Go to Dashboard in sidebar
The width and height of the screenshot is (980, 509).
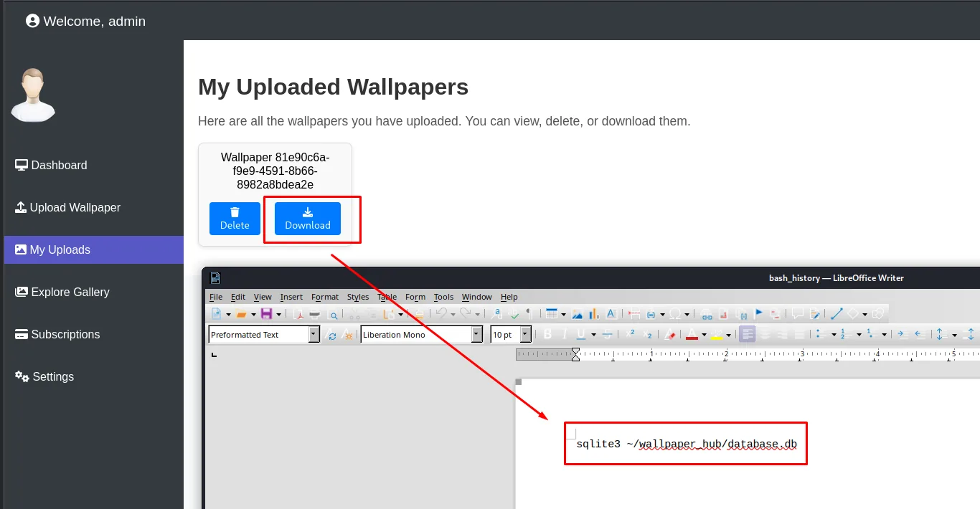click(x=51, y=165)
